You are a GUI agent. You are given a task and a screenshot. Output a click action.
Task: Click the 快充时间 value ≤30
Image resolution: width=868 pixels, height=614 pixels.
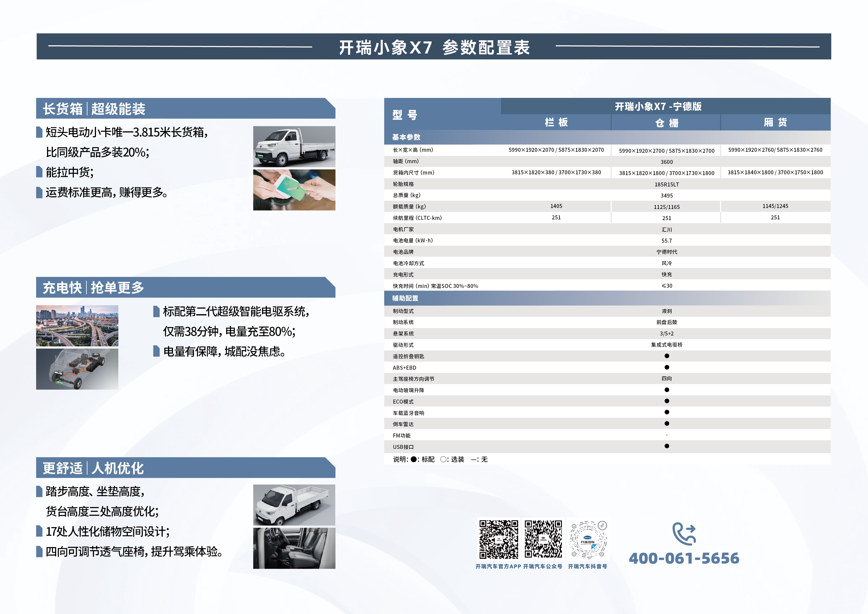(667, 286)
